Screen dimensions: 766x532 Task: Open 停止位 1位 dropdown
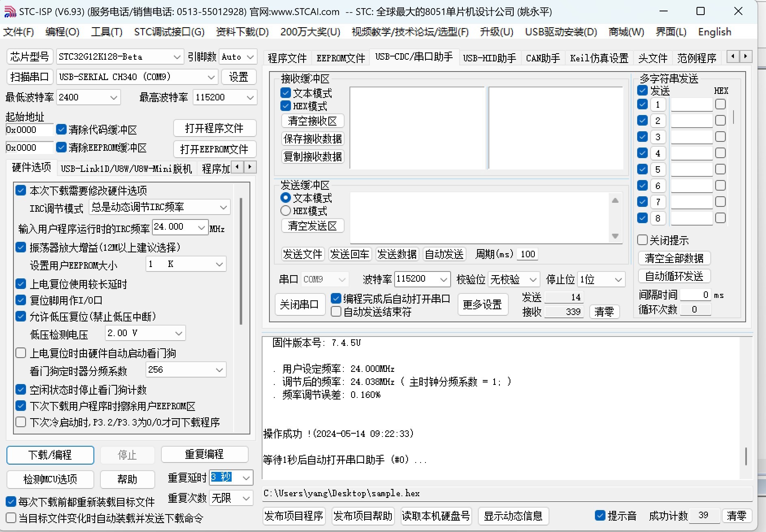tap(601, 279)
